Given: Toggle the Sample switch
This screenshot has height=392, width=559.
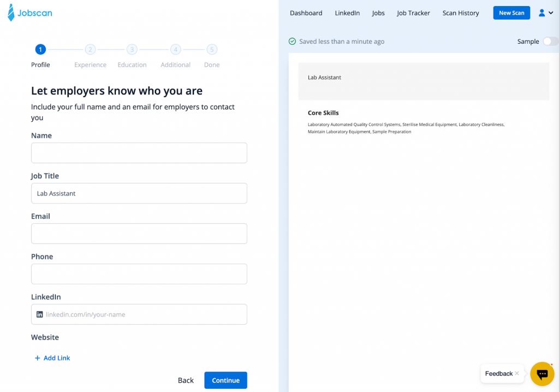Looking at the screenshot, I should pos(550,41).
